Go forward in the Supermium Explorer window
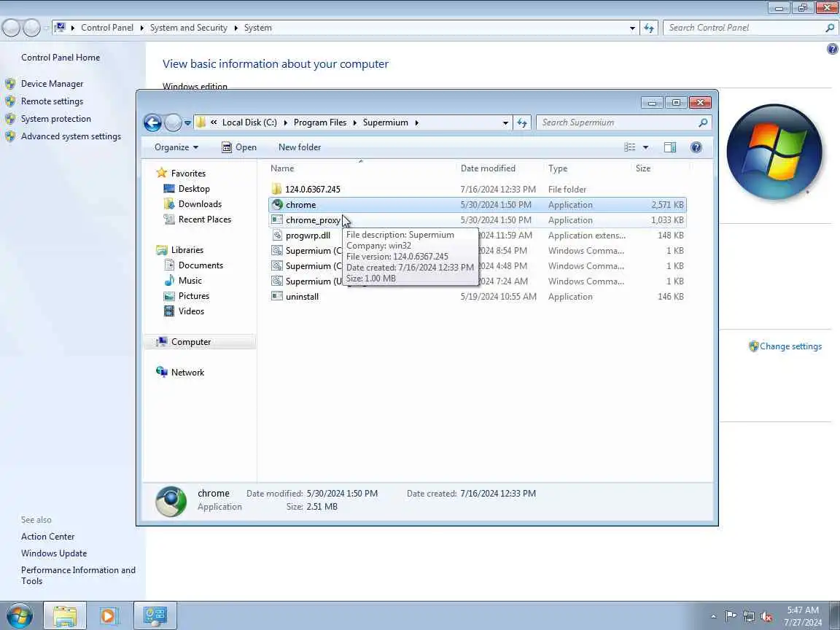The width and height of the screenshot is (840, 630). coord(173,122)
